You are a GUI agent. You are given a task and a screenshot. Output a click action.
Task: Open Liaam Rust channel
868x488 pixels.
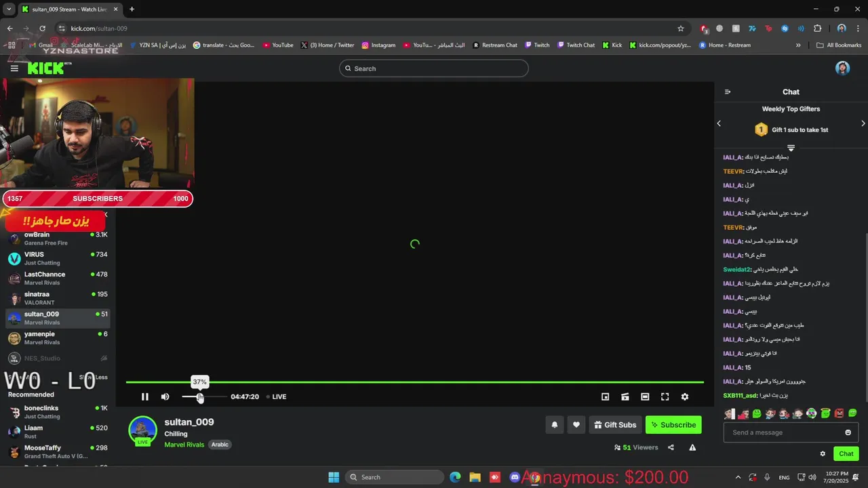point(58,432)
